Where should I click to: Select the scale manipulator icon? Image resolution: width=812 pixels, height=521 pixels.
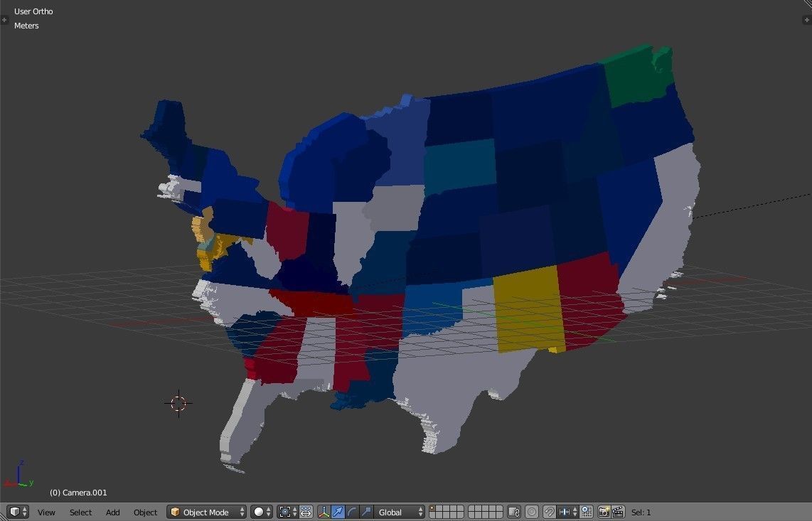point(366,512)
